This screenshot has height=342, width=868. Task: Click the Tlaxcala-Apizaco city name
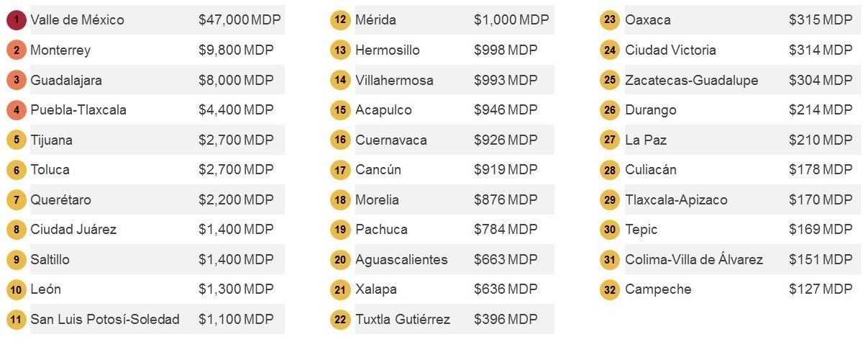pos(676,200)
